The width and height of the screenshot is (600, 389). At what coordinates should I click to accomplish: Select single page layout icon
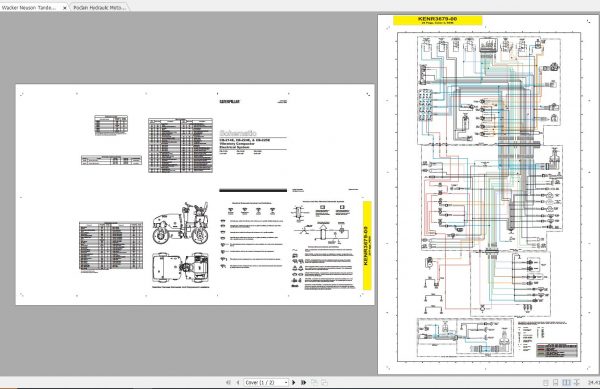pyautogui.click(x=546, y=382)
